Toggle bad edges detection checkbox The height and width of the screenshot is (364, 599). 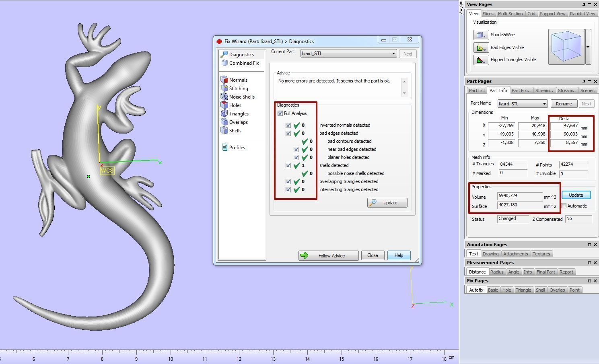pos(288,133)
